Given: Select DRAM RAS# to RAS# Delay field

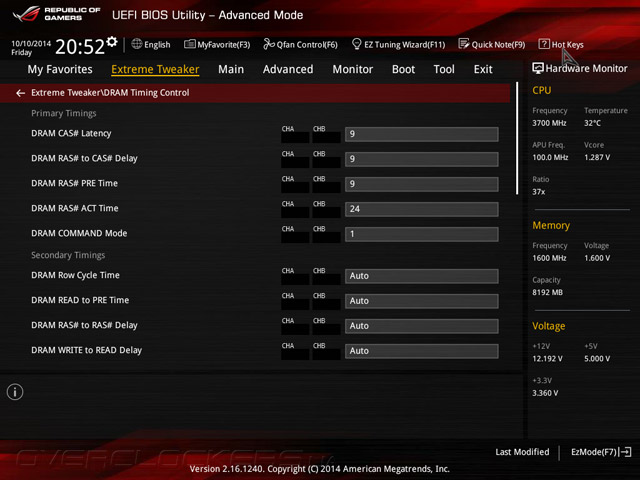Looking at the screenshot, I should click(x=422, y=326).
